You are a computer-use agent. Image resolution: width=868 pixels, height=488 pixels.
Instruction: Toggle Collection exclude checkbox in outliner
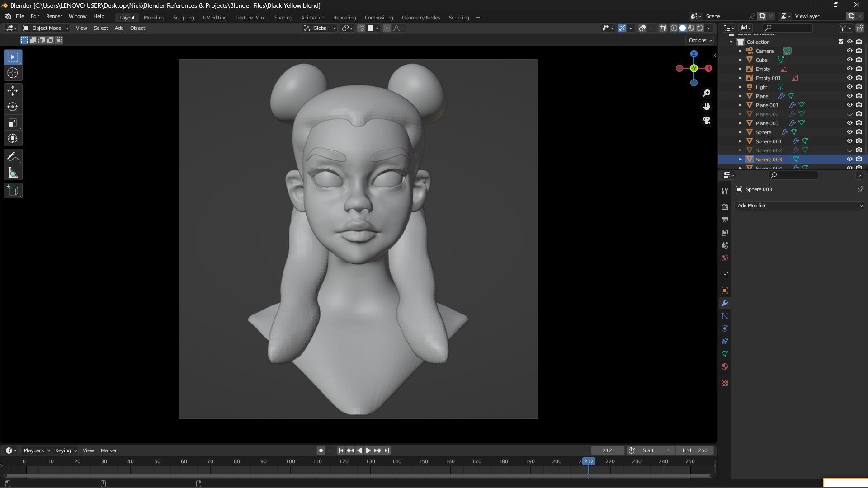point(841,42)
